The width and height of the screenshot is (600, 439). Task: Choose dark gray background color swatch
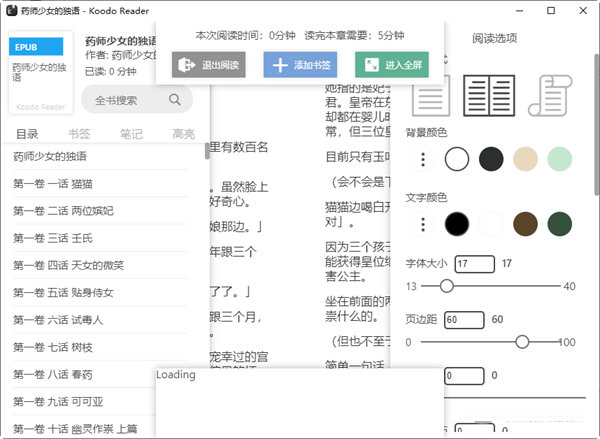pos(491,159)
